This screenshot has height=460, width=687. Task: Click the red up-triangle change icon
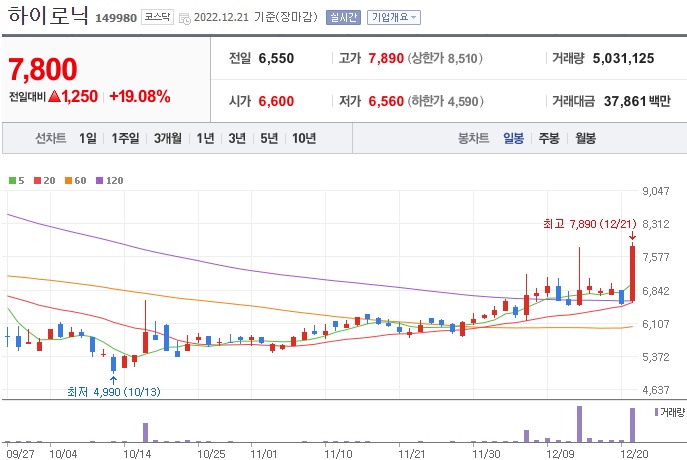pyautogui.click(x=54, y=96)
